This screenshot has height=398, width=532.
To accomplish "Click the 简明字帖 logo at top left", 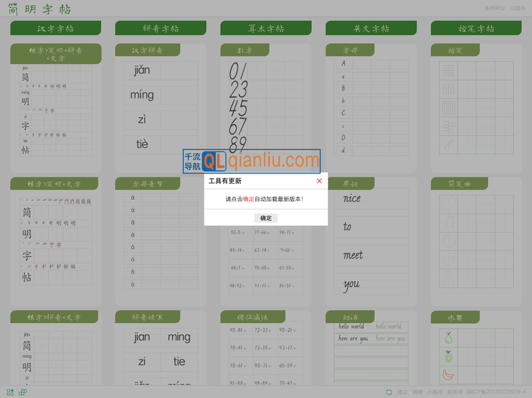I will tap(40, 9).
